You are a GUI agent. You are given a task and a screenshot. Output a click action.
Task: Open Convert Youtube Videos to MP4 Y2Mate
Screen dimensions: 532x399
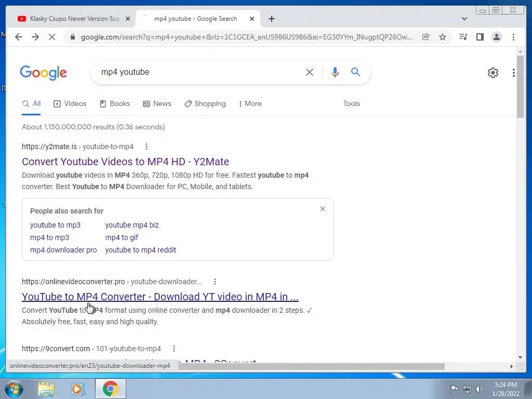tap(125, 162)
